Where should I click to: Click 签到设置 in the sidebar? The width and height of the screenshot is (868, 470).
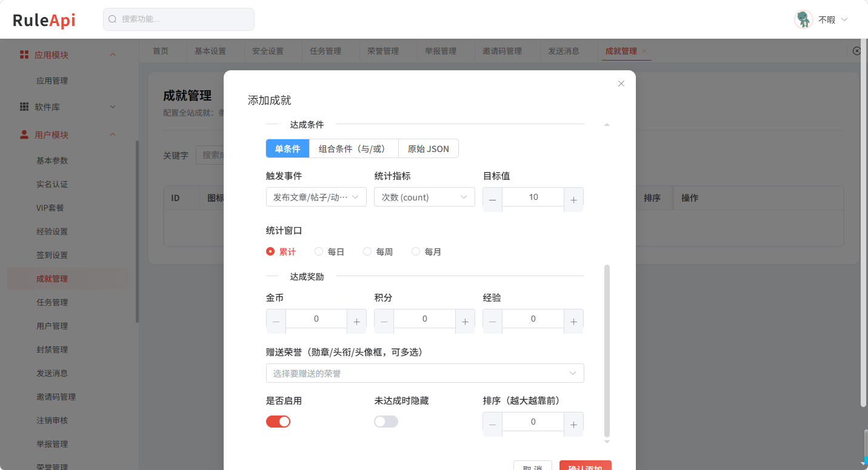52,255
